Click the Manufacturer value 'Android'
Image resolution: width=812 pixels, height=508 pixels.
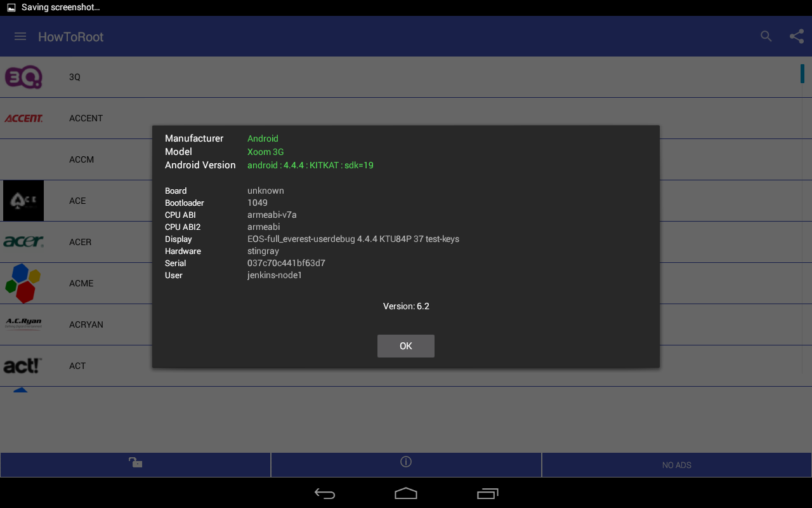coord(263,138)
